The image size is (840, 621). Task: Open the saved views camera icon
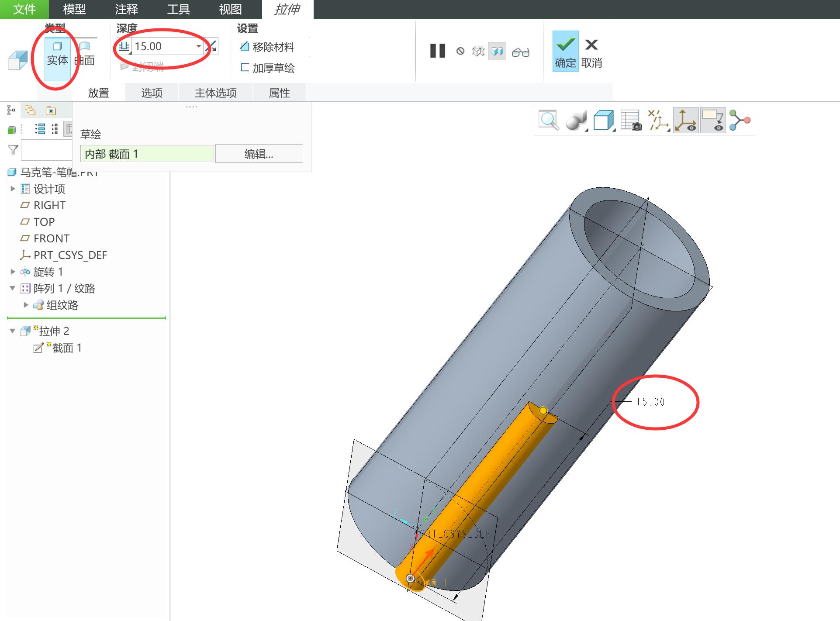pos(631,120)
